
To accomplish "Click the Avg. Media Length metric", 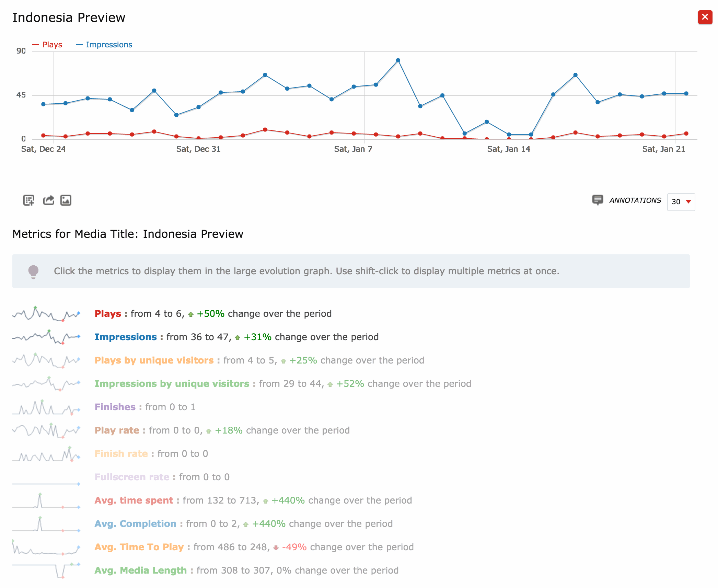I will (140, 570).
